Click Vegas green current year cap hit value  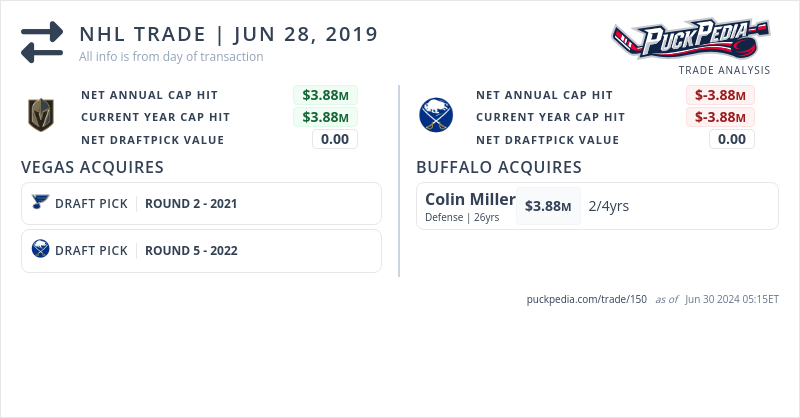point(325,117)
